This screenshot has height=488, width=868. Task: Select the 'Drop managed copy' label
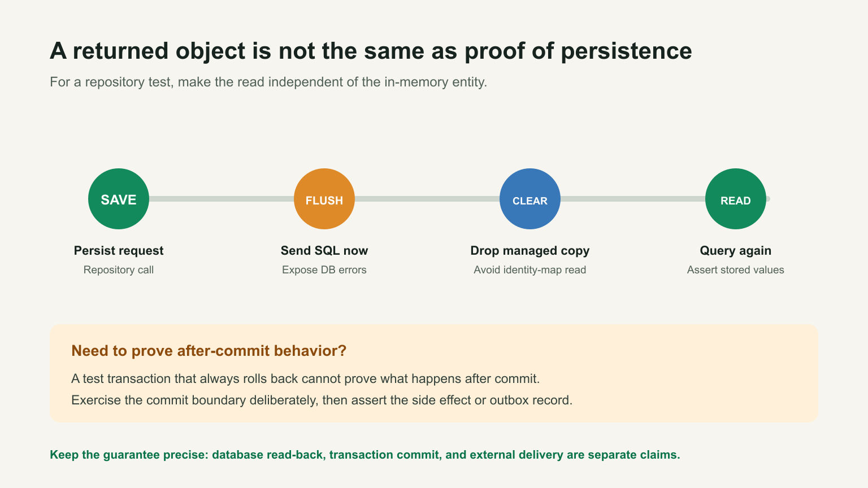click(x=530, y=251)
